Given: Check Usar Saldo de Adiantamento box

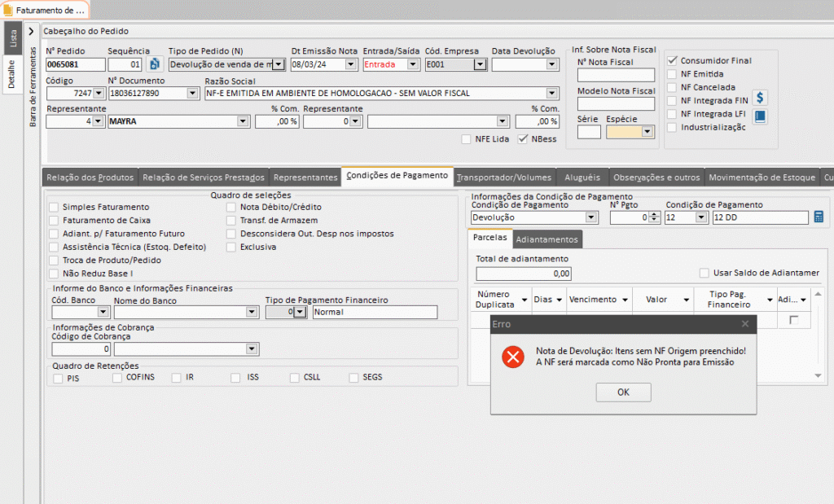Looking at the screenshot, I should pos(705,273).
